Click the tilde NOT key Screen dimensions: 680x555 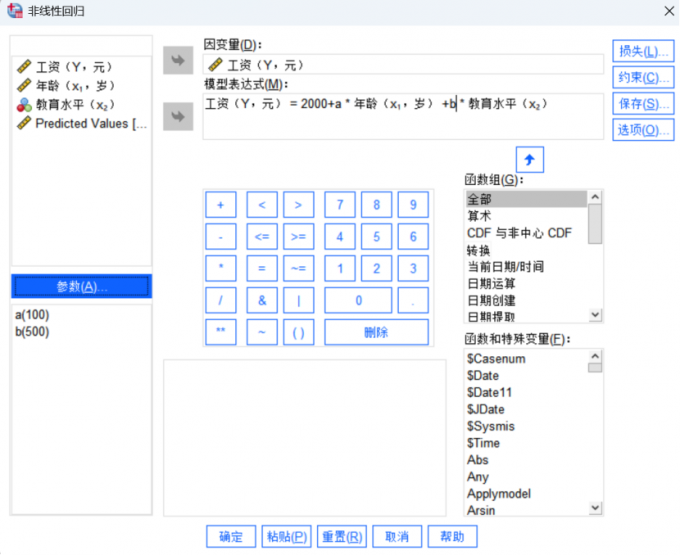262,332
